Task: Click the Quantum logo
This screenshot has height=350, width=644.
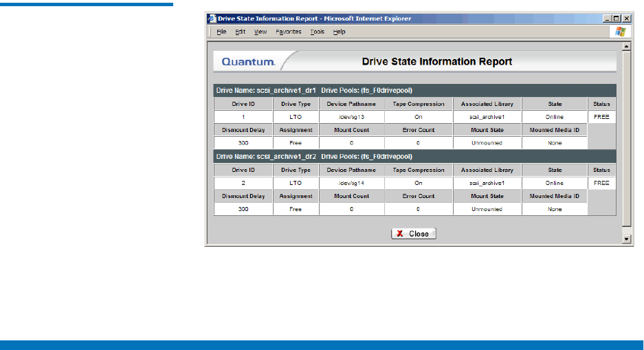Action: pos(248,62)
